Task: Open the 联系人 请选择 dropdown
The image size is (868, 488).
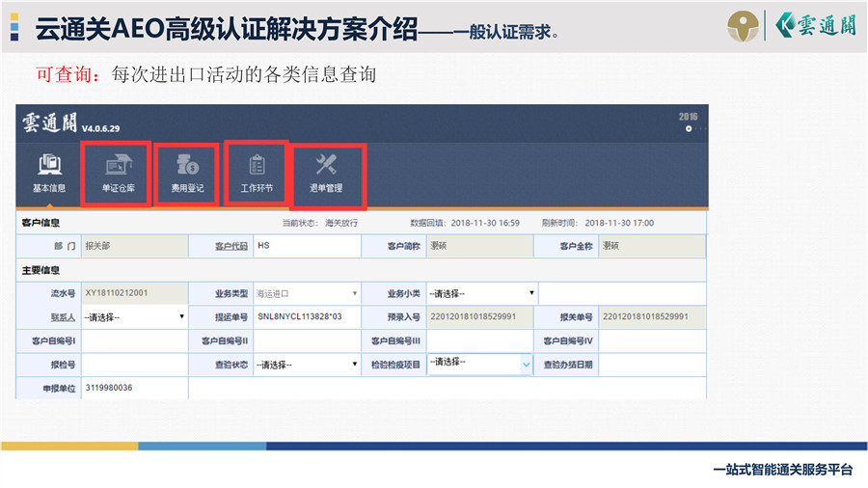Action: pos(134,317)
